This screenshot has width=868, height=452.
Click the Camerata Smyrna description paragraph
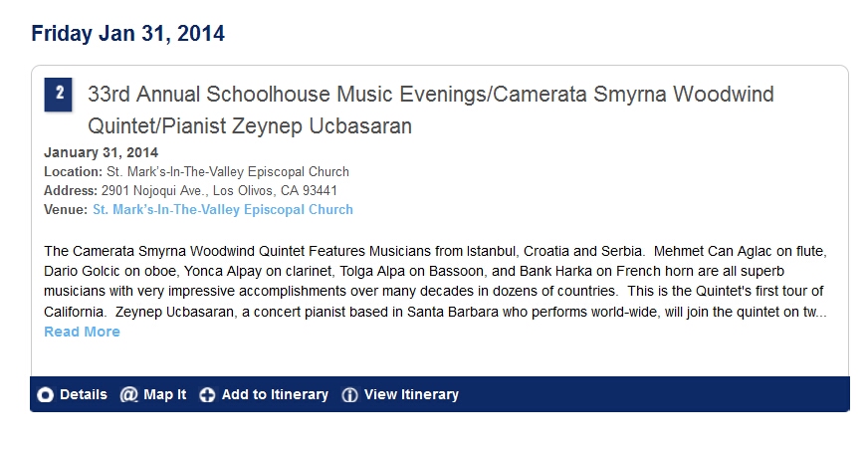[x=436, y=282]
